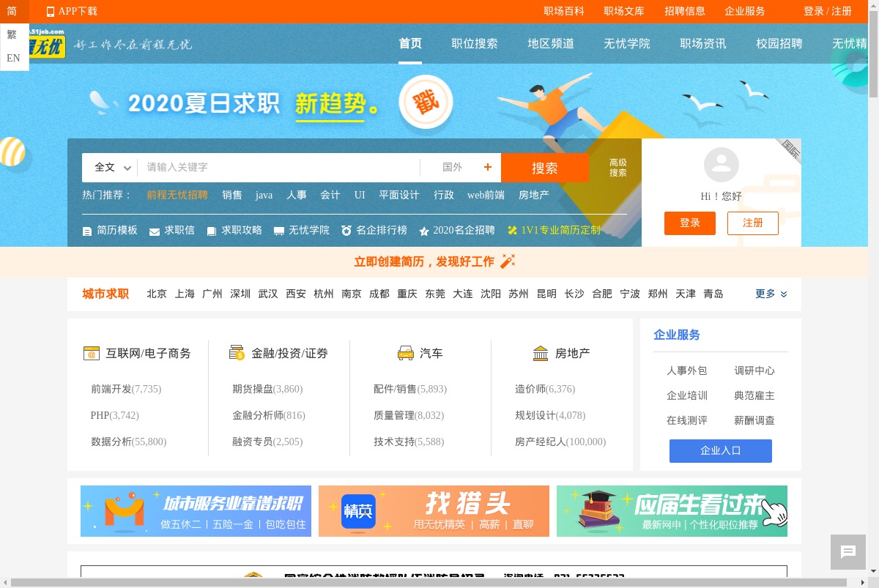Focus the keyword search input field
The width and height of the screenshot is (879, 588).
tap(279, 167)
